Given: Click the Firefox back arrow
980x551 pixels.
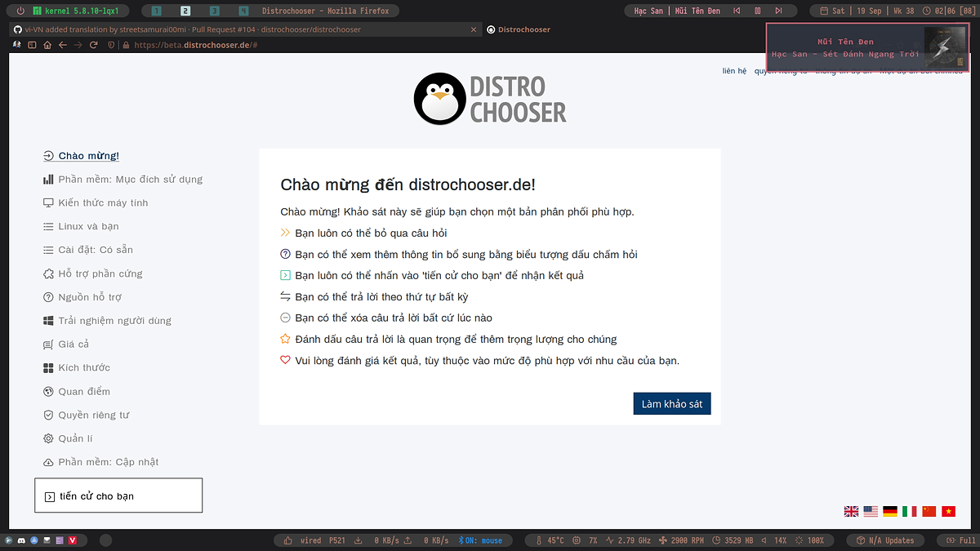Looking at the screenshot, I should [x=63, y=45].
